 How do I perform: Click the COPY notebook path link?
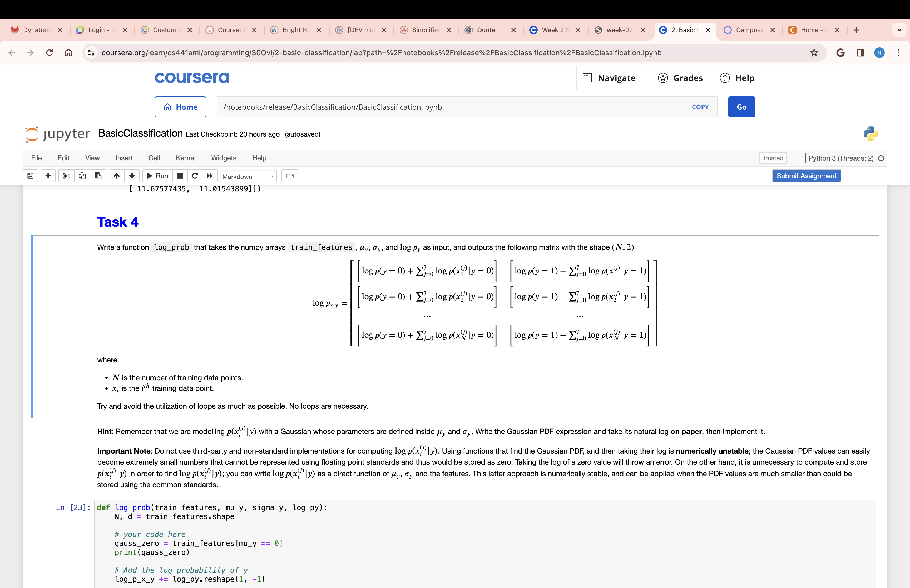click(700, 107)
